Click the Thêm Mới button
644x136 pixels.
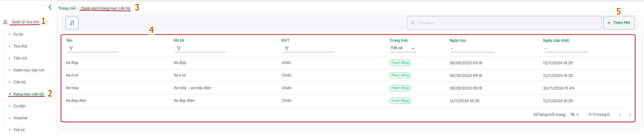coord(619,23)
